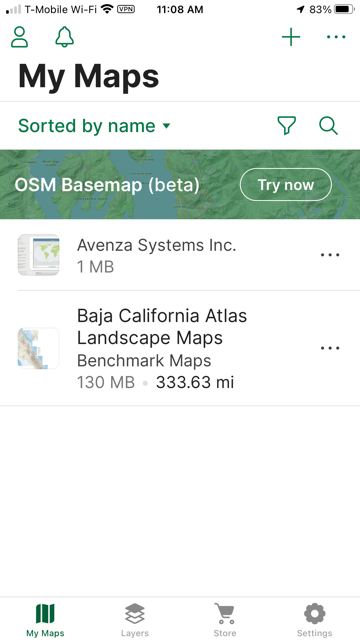Open the Sorted by name dropdown
Viewport: 360px width, 640px height.
[94, 126]
